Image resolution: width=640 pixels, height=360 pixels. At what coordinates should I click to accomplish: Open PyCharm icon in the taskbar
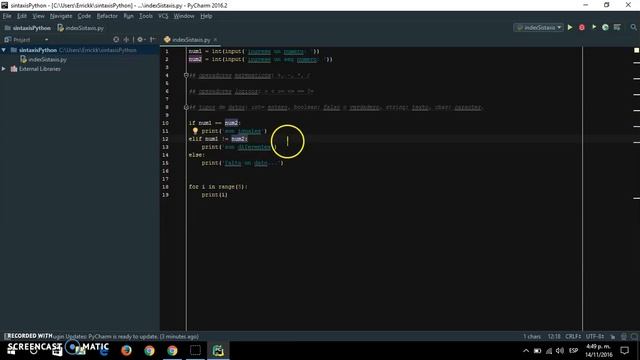pos(218,350)
